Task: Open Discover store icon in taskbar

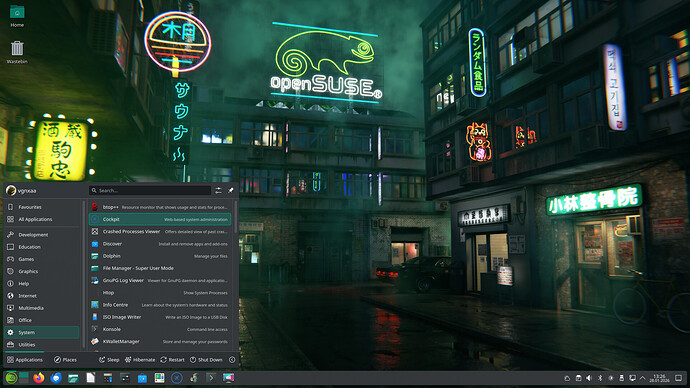Action: pyautogui.click(x=142, y=378)
